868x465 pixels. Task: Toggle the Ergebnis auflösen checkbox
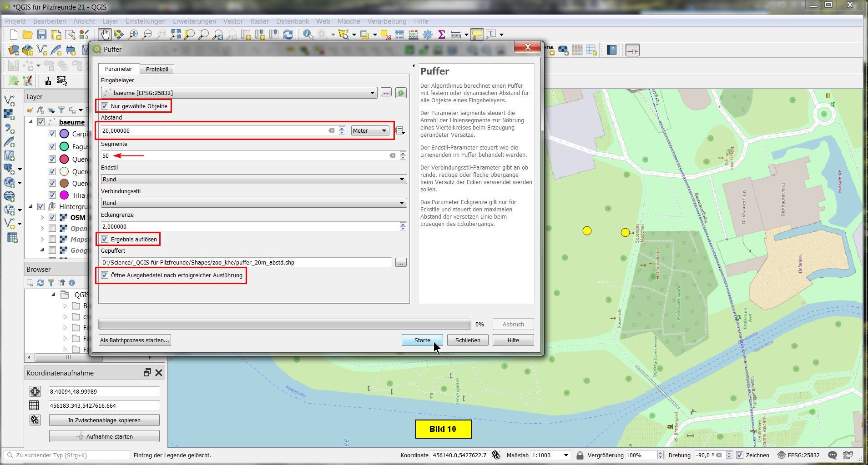(x=105, y=240)
